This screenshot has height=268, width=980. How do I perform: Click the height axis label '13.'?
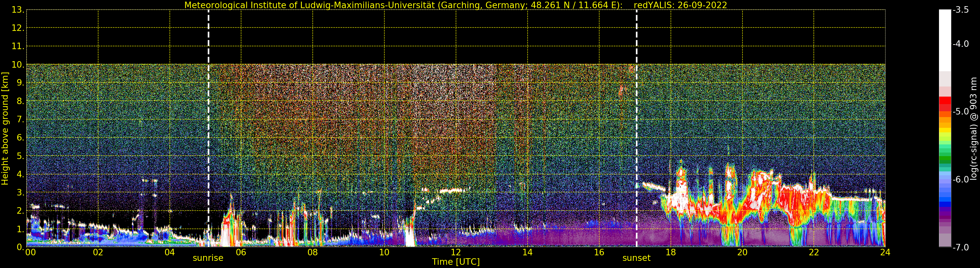[18, 10]
